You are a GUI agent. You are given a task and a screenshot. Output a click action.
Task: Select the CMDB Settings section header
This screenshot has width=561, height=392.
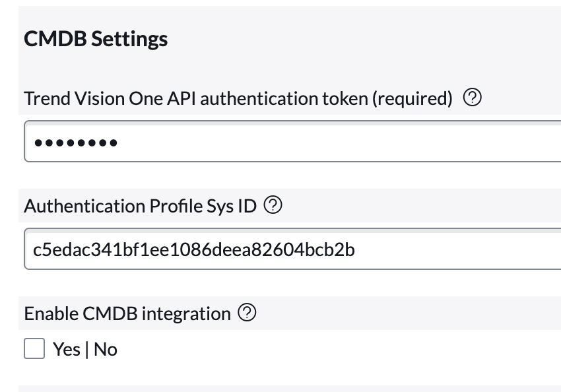click(96, 39)
